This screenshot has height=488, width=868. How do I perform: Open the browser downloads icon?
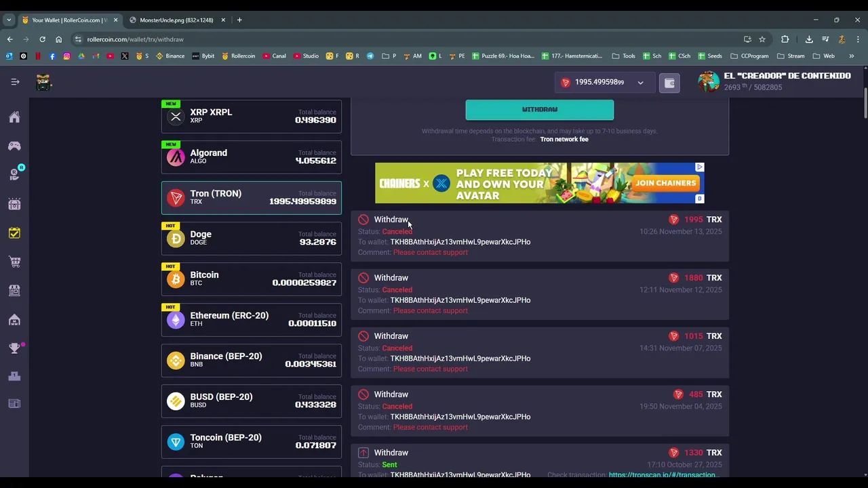pyautogui.click(x=809, y=39)
